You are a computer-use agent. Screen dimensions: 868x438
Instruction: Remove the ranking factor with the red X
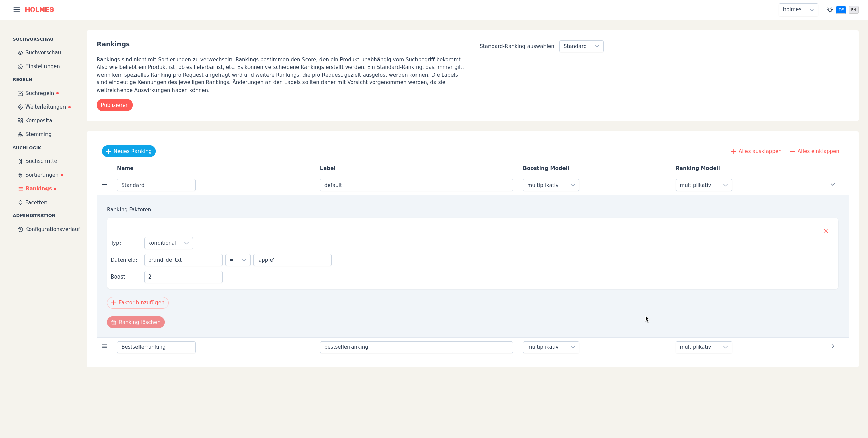[x=826, y=231]
